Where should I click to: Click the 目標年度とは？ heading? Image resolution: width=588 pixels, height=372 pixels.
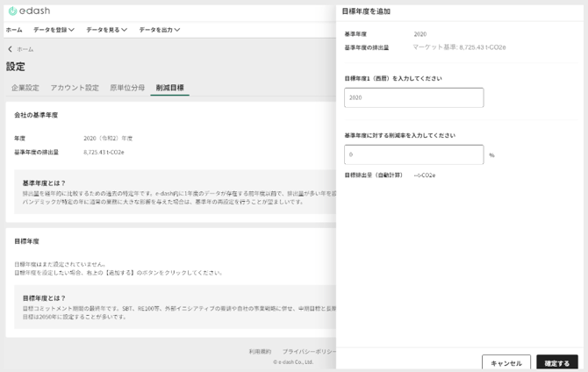(44, 298)
